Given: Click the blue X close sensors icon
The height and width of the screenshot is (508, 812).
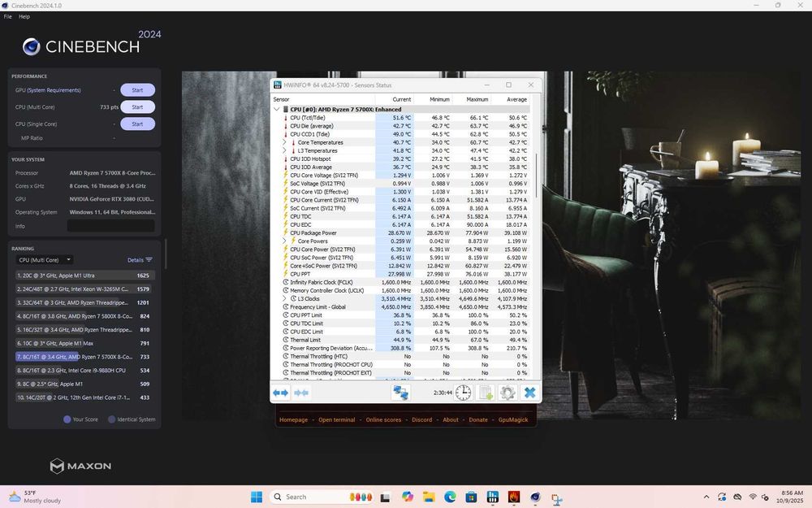Looking at the screenshot, I should (529, 393).
